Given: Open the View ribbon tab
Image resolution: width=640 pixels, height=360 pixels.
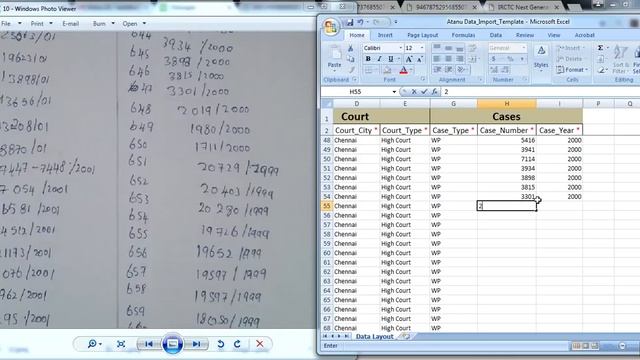Looking at the screenshot, I should 553,35.
